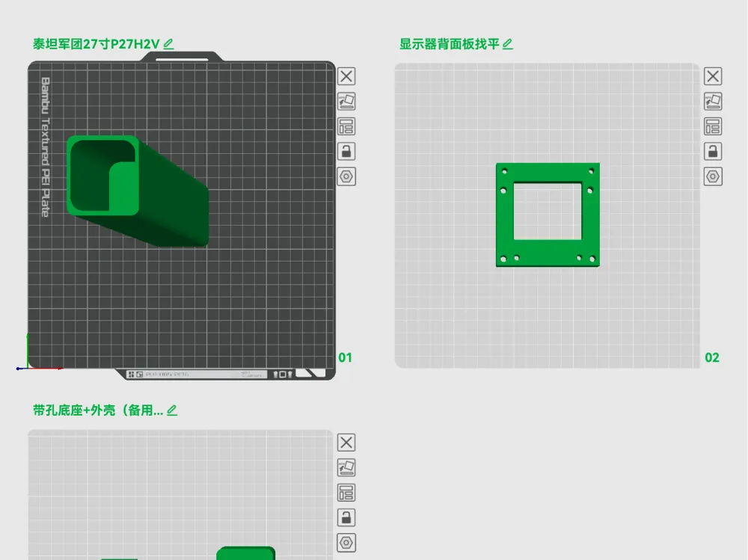Remove all objects from plate 02

point(713,76)
